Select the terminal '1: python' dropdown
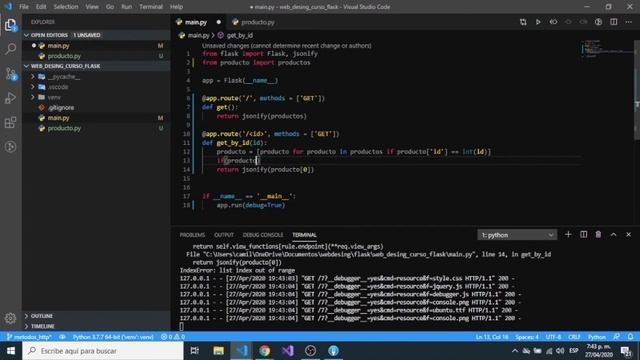 [517, 235]
